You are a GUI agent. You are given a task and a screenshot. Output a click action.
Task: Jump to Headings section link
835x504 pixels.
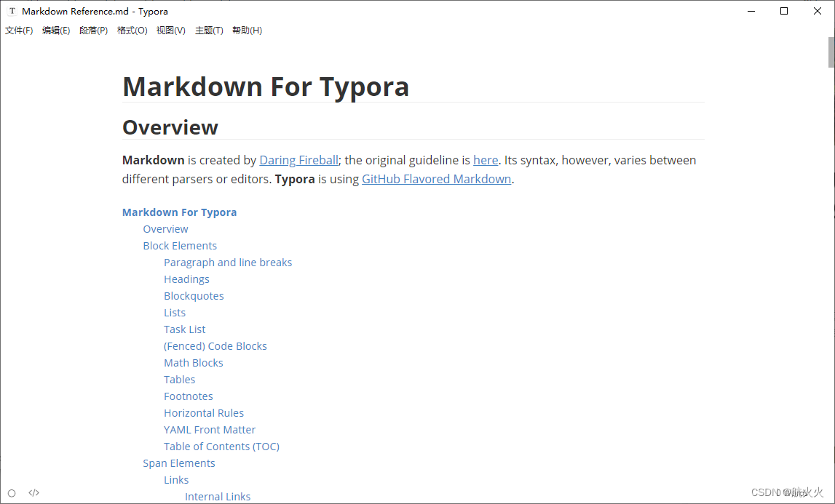186,279
